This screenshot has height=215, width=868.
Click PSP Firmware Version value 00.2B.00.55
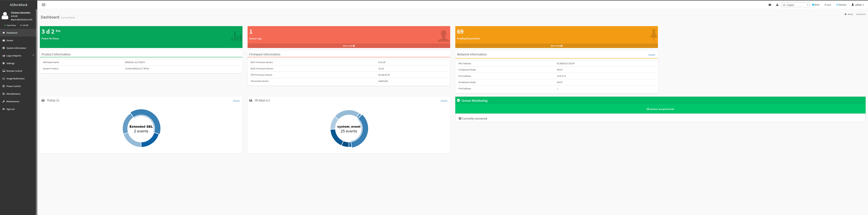384,75
